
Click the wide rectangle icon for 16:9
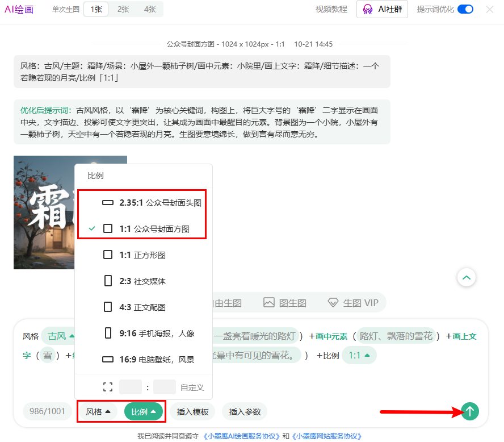[x=108, y=359]
